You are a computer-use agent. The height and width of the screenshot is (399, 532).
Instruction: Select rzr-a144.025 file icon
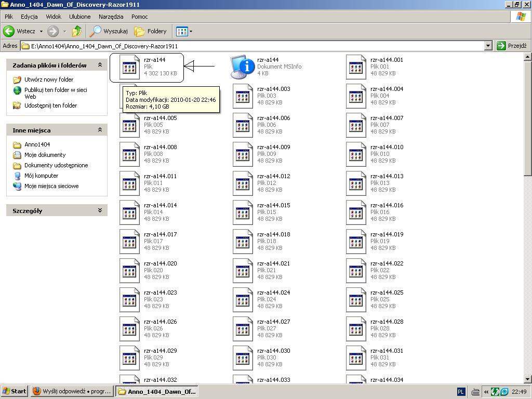pos(356,300)
